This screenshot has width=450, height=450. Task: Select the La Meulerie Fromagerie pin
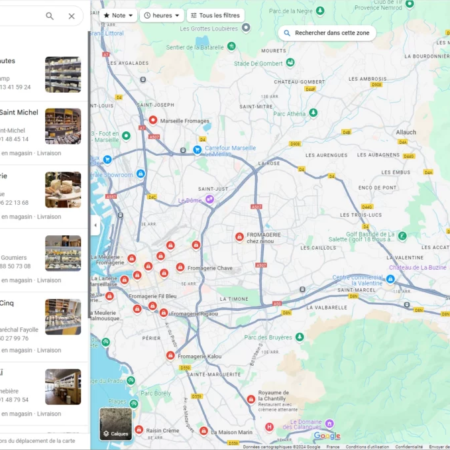pyautogui.click(x=132, y=258)
